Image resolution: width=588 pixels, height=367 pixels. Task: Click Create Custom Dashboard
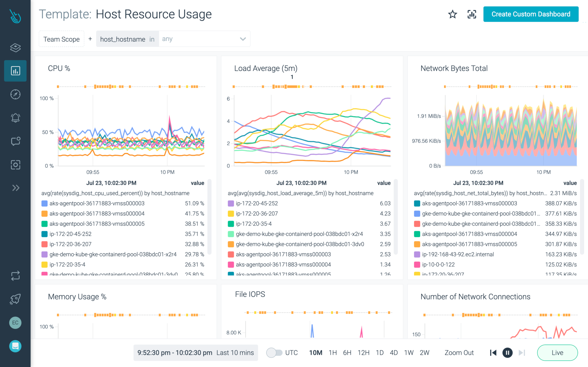[x=531, y=14]
